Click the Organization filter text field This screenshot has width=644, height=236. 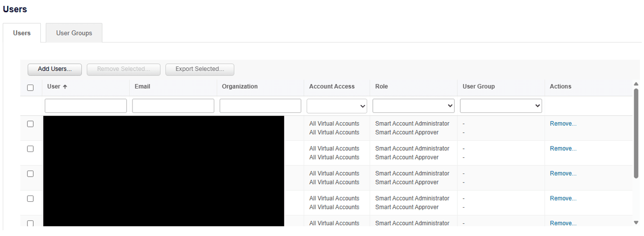click(260, 106)
